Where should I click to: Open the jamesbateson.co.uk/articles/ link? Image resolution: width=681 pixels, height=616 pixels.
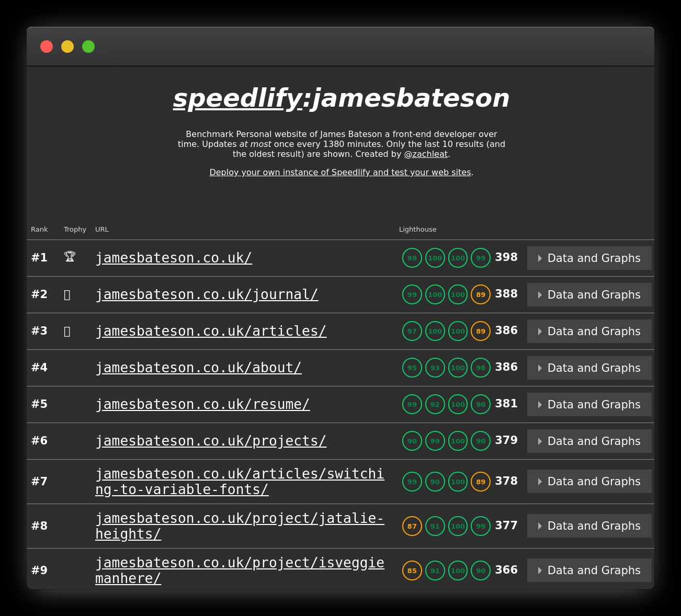[211, 331]
